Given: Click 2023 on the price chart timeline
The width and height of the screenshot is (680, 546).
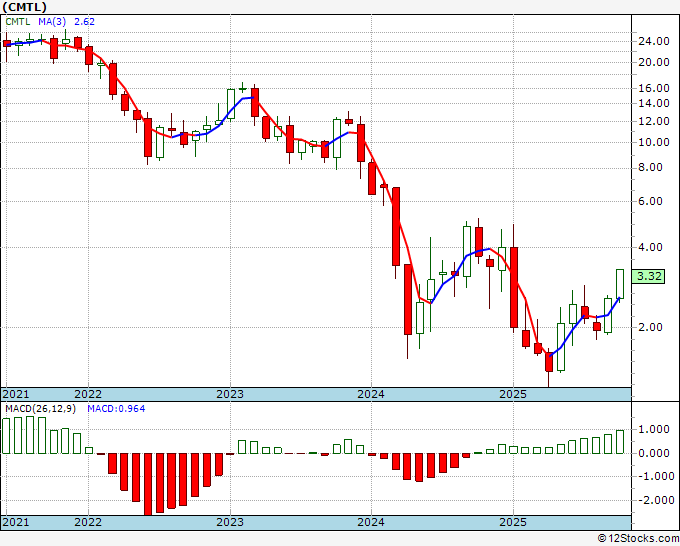Looking at the screenshot, I should click(230, 394).
